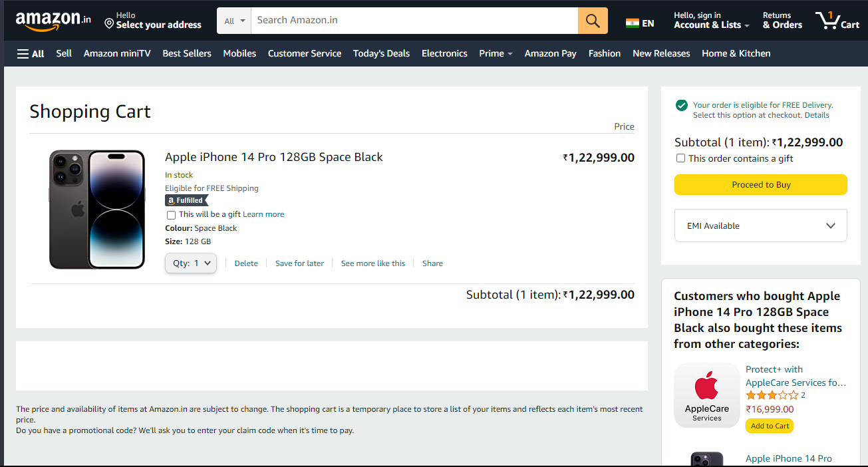Viewport: 868px width, 467px height.
Task: Click the iPhone 14 Pro product thumbnail
Action: 97,209
